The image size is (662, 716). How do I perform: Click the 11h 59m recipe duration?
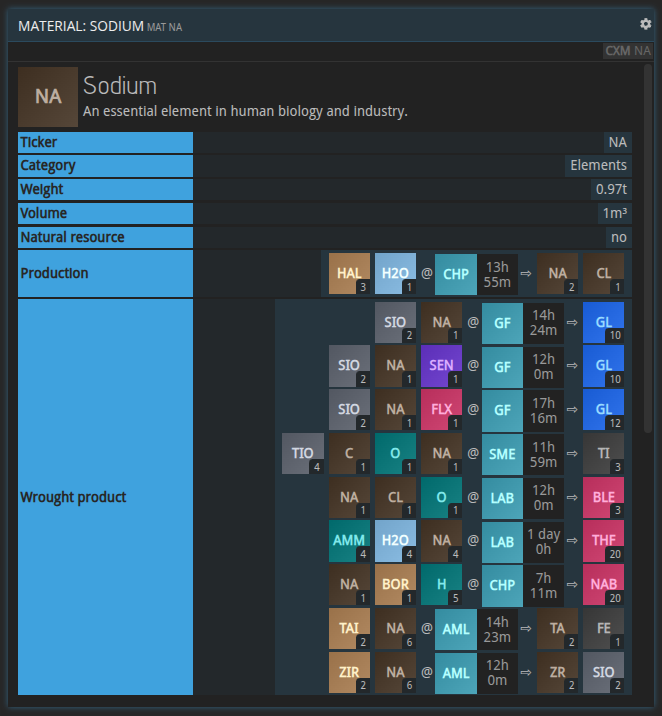[543, 454]
